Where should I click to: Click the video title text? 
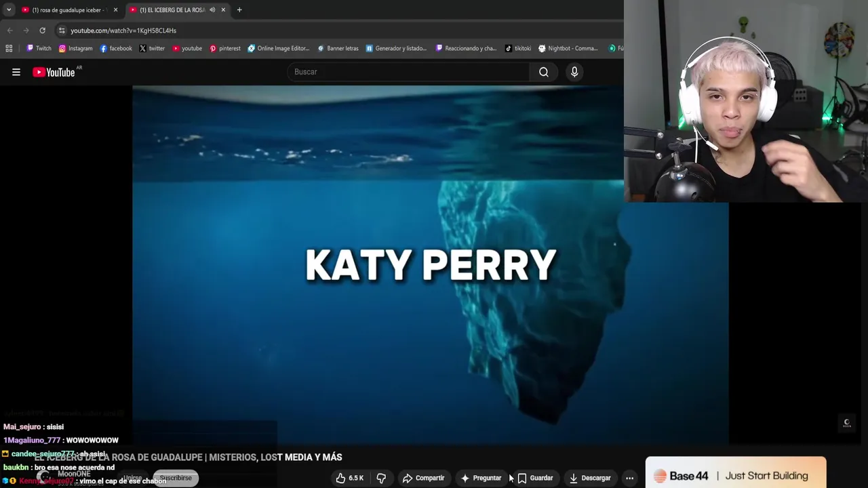coord(189,457)
